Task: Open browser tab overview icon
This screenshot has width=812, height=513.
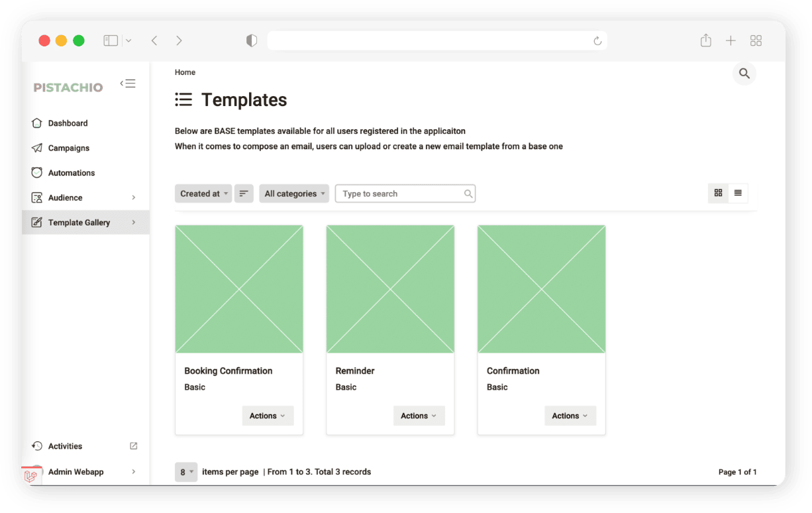Action: pos(756,41)
